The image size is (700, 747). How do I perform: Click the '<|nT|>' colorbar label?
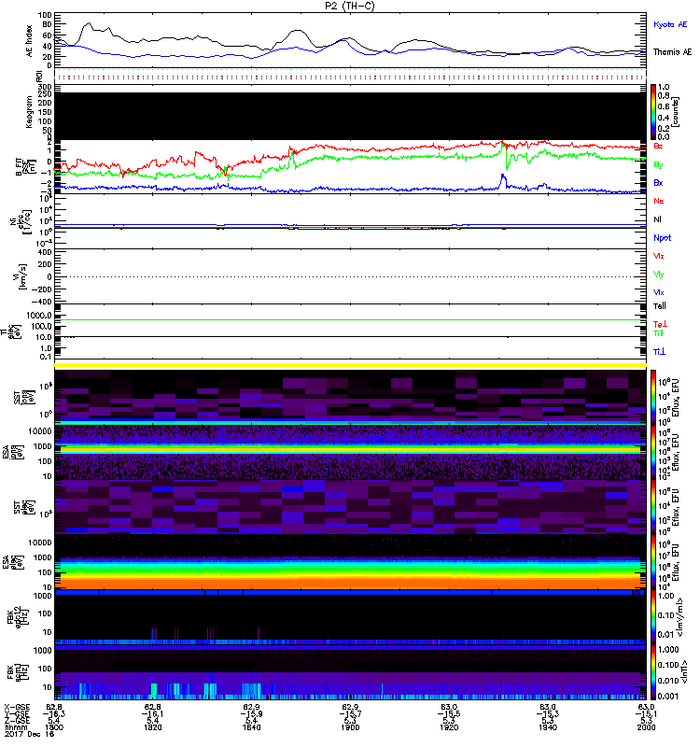pos(684,672)
